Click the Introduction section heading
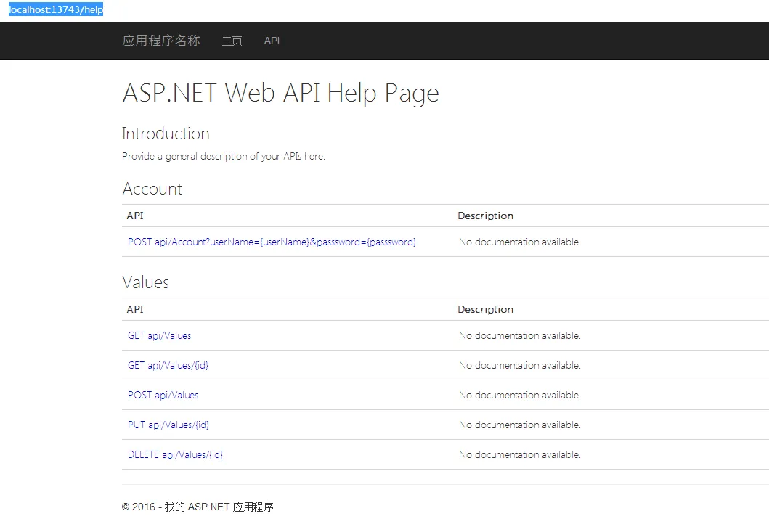The width and height of the screenshot is (769, 532). 166,134
